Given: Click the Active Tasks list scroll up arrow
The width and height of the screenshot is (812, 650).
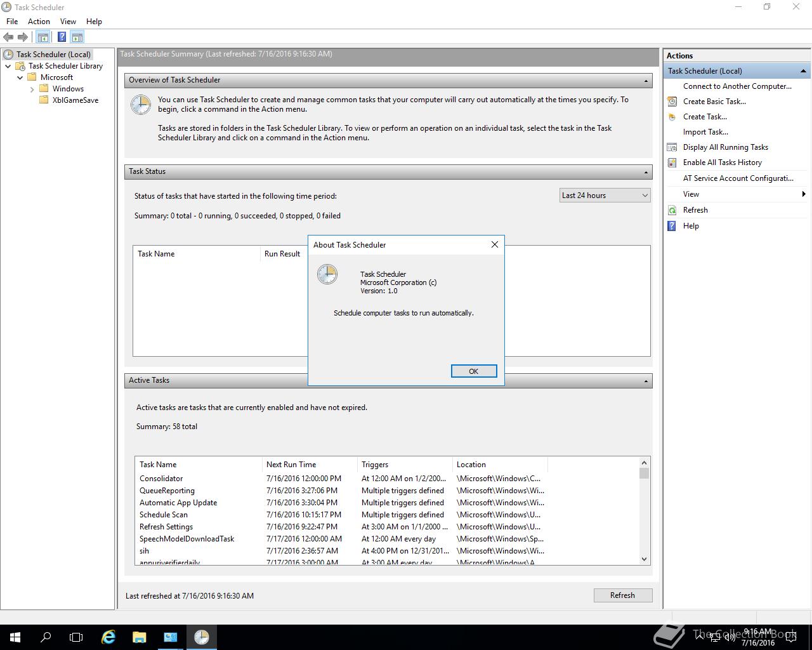Looking at the screenshot, I should [x=644, y=463].
